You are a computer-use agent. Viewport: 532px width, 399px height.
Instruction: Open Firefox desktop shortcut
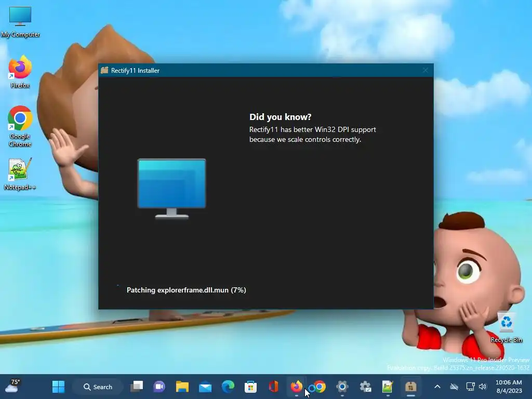point(20,72)
